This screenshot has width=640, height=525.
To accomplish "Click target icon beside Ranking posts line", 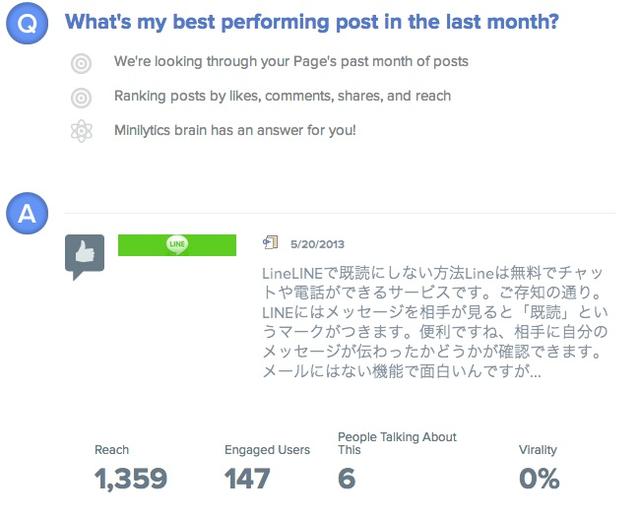I will (x=83, y=98).
